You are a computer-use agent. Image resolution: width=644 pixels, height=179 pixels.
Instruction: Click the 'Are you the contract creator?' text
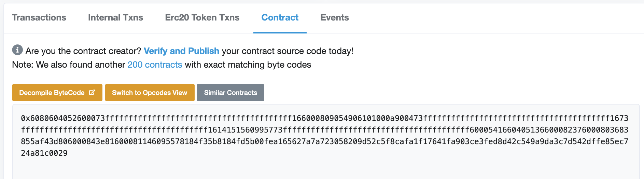pos(83,51)
